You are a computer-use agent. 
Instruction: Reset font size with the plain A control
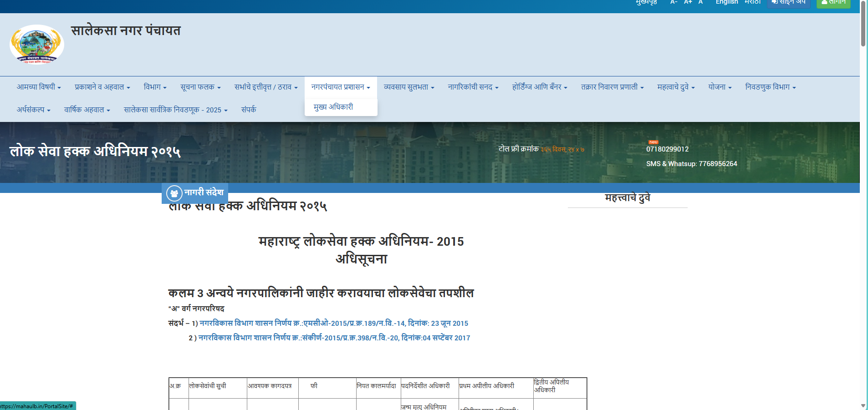tap(700, 2)
